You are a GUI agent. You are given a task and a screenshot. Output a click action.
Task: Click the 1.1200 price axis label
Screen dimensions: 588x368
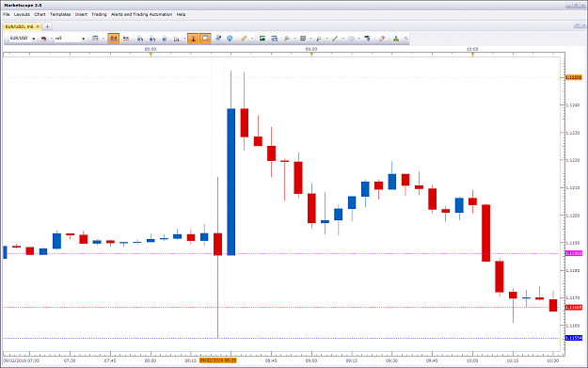[x=573, y=216]
